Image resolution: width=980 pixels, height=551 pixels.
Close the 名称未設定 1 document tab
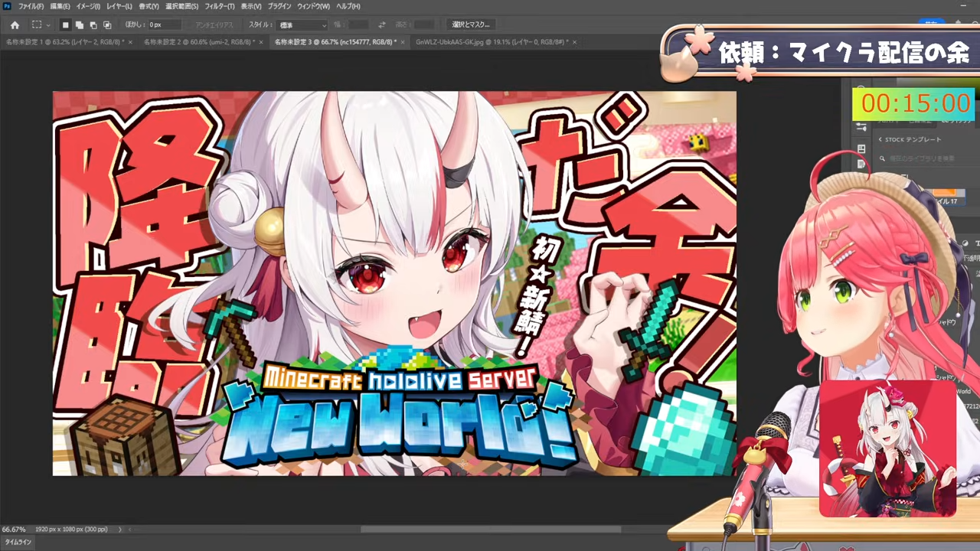130,42
